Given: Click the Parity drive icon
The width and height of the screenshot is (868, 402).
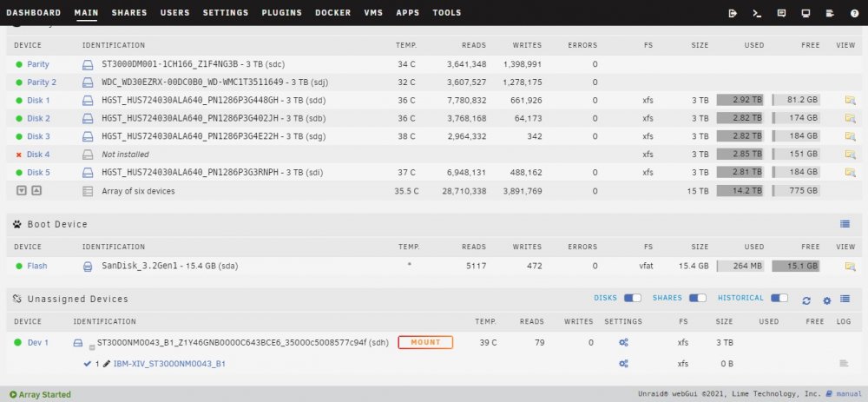Looking at the screenshot, I should (x=88, y=64).
